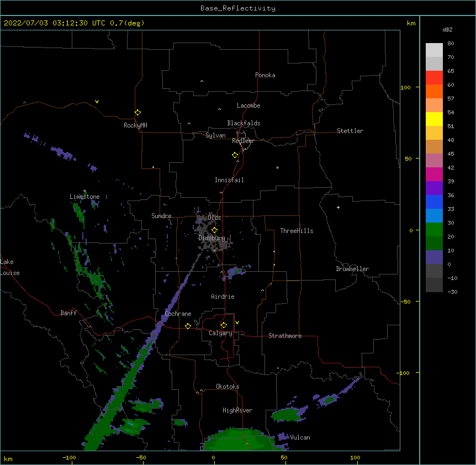
Task: Click the Drumheller label
Action: [x=352, y=269]
